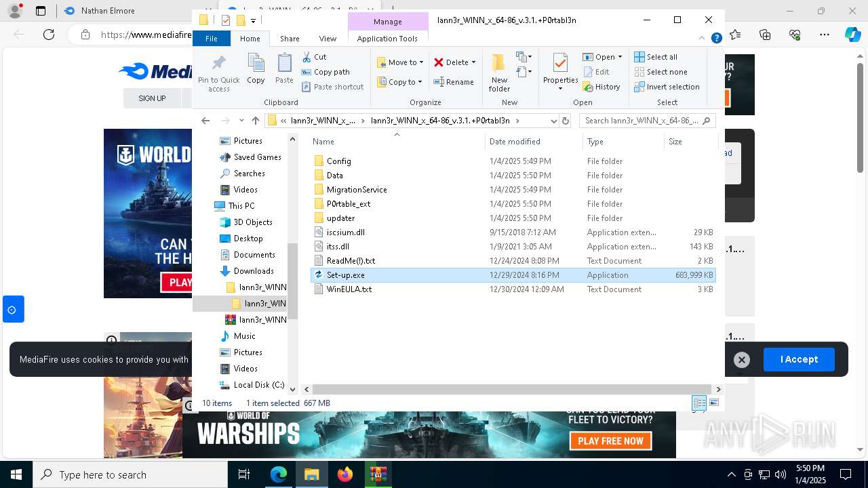Open Explorer Help question mark icon
Viewport: 868px width, 488px height.
[716, 39]
